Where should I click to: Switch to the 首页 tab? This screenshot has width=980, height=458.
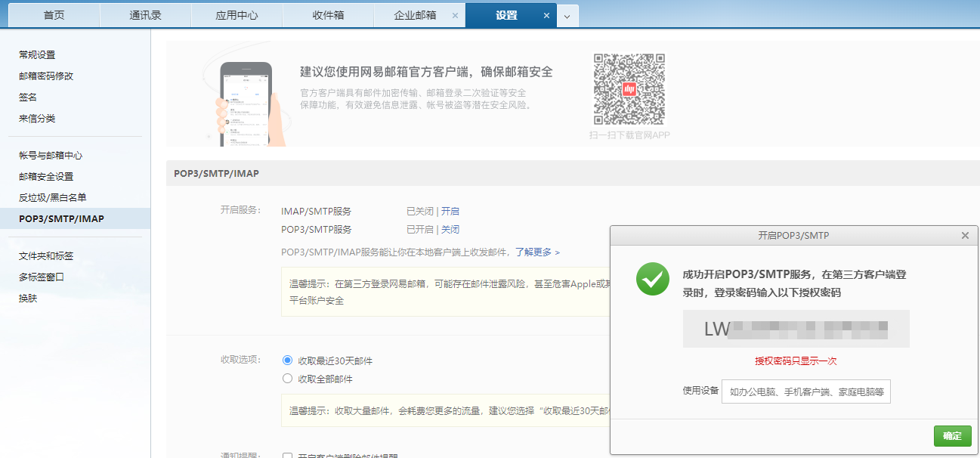click(x=49, y=14)
